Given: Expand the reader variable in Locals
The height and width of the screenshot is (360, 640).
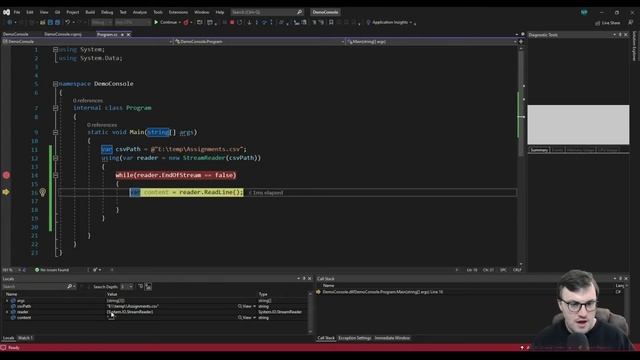Looking at the screenshot, I should click(7, 312).
